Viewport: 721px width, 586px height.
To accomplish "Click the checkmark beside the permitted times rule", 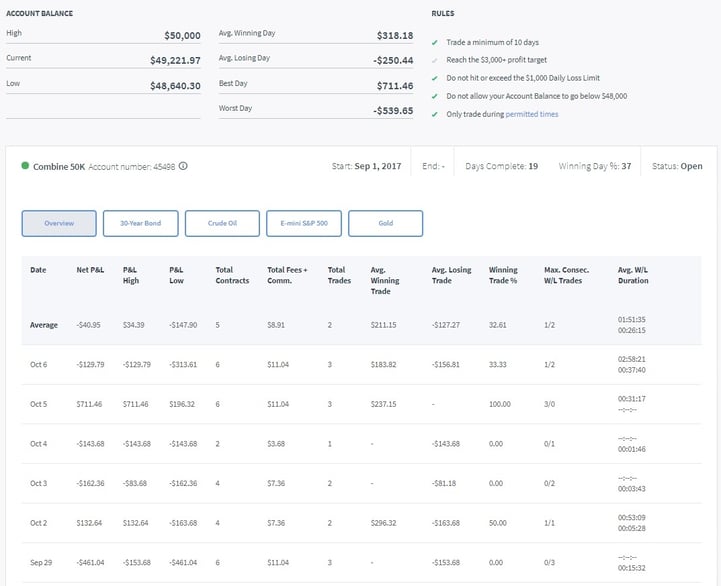I will [x=434, y=114].
